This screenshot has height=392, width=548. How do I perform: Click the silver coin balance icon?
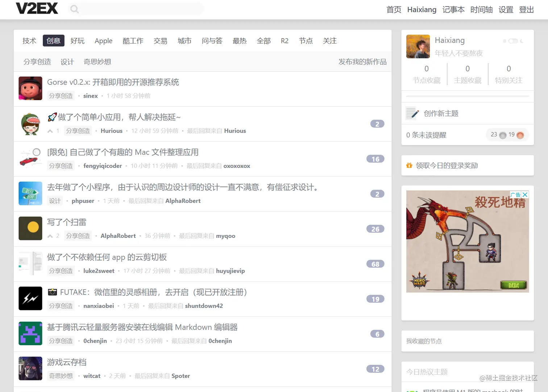point(503,135)
